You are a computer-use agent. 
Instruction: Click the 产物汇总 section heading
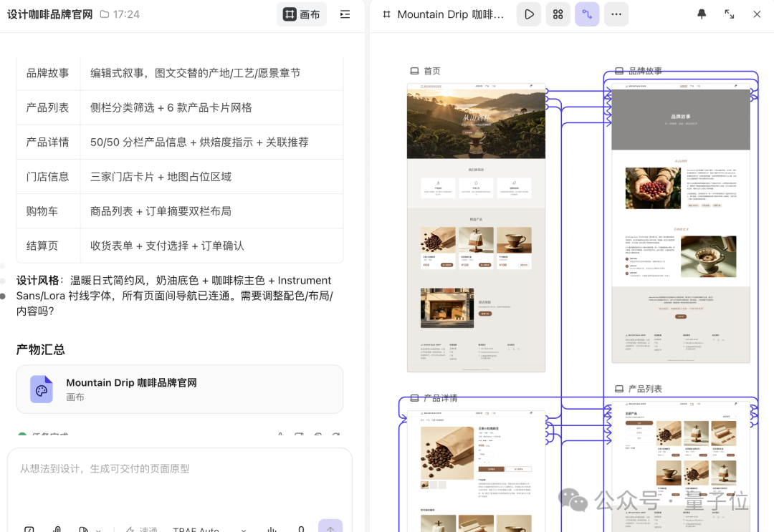(x=40, y=349)
